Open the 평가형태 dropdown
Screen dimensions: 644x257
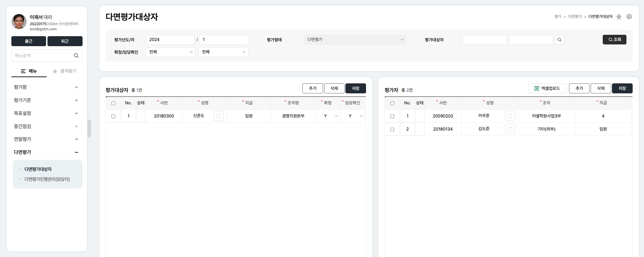click(x=355, y=40)
